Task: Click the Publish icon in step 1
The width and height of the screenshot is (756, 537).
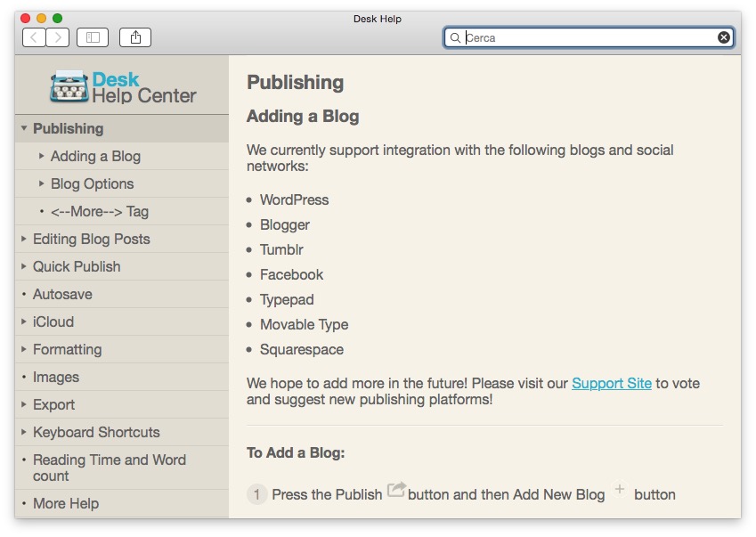Action: pos(396,491)
